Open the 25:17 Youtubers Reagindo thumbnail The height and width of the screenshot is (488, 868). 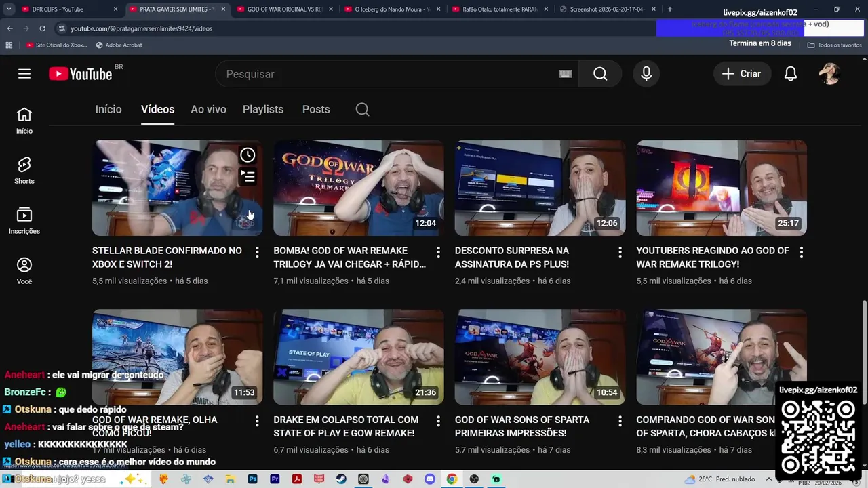click(x=722, y=188)
